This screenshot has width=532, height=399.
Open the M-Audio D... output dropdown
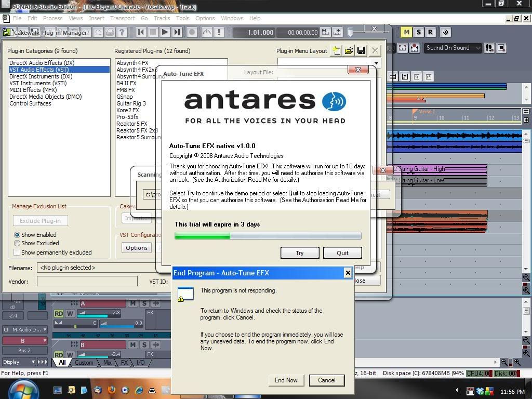25,329
